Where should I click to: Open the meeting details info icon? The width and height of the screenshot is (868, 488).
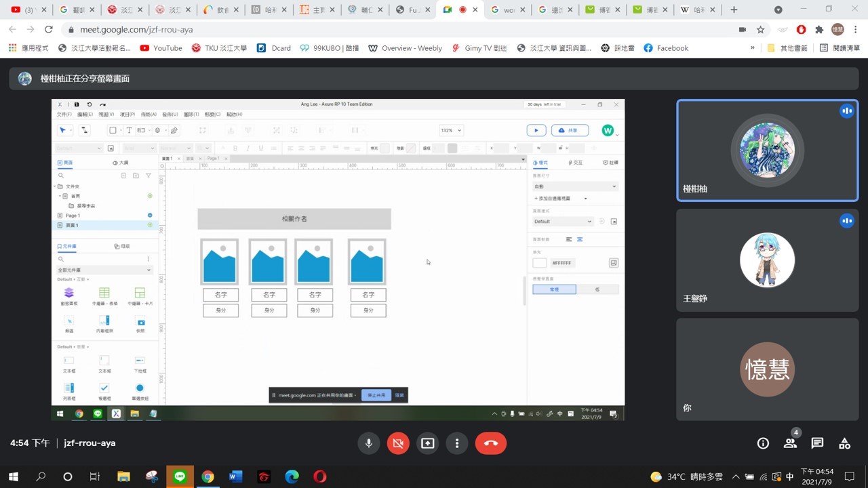coord(763,443)
